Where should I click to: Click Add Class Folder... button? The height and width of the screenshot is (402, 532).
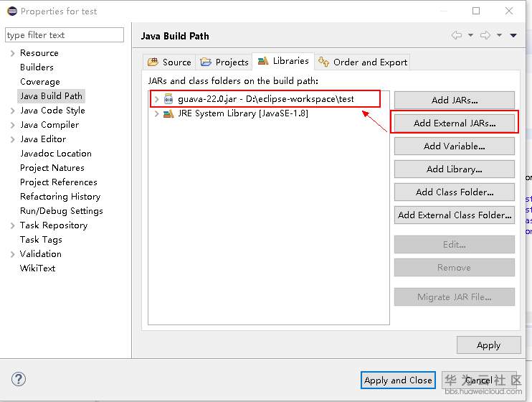point(455,192)
